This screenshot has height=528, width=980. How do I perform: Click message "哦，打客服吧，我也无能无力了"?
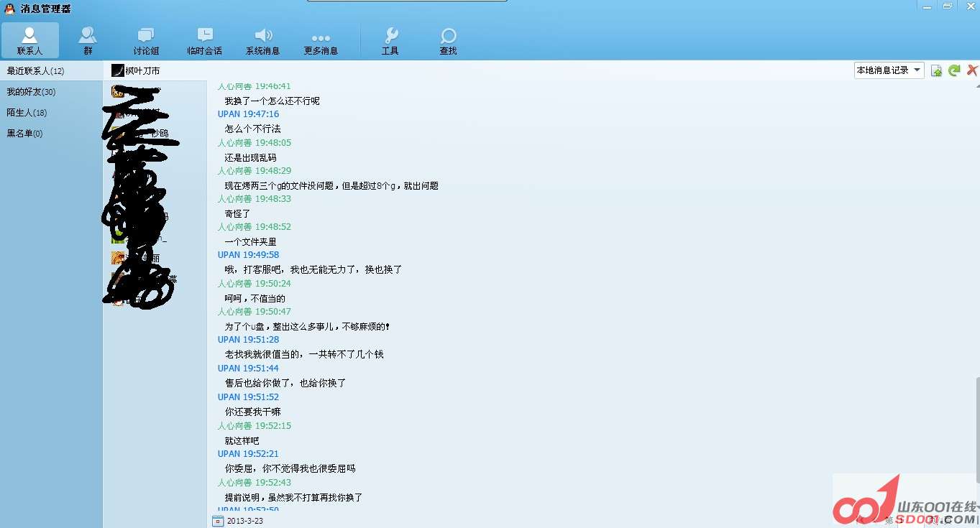(313, 270)
